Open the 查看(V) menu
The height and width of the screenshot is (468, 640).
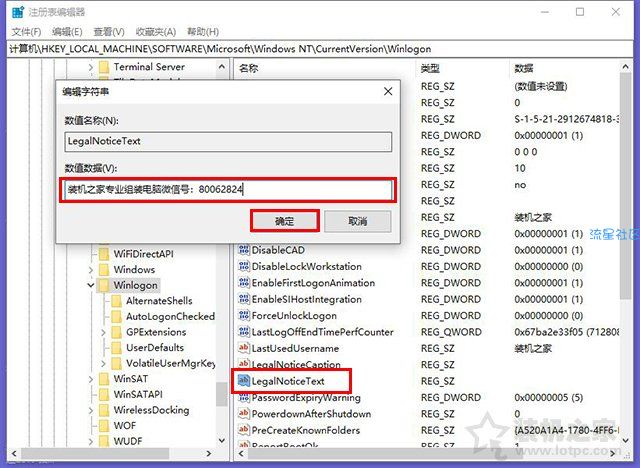click(109, 31)
